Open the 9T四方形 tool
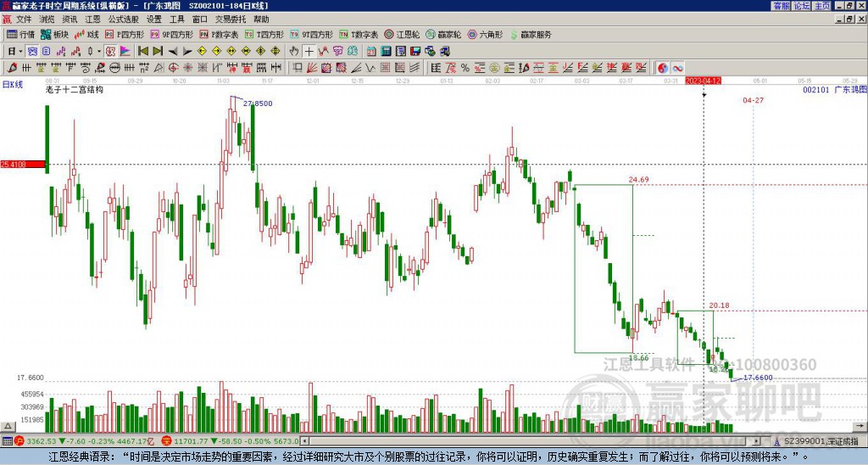The image size is (868, 465). [x=312, y=34]
